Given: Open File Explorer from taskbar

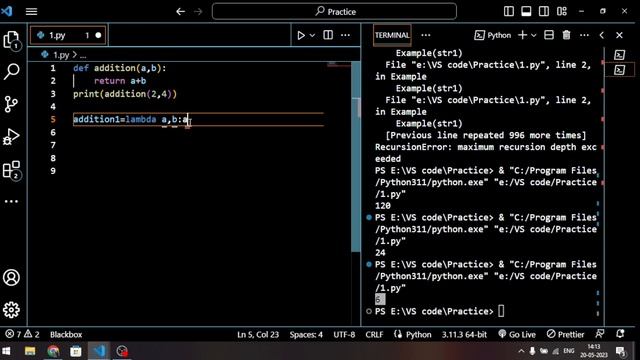Looking at the screenshot, I should pos(30,351).
